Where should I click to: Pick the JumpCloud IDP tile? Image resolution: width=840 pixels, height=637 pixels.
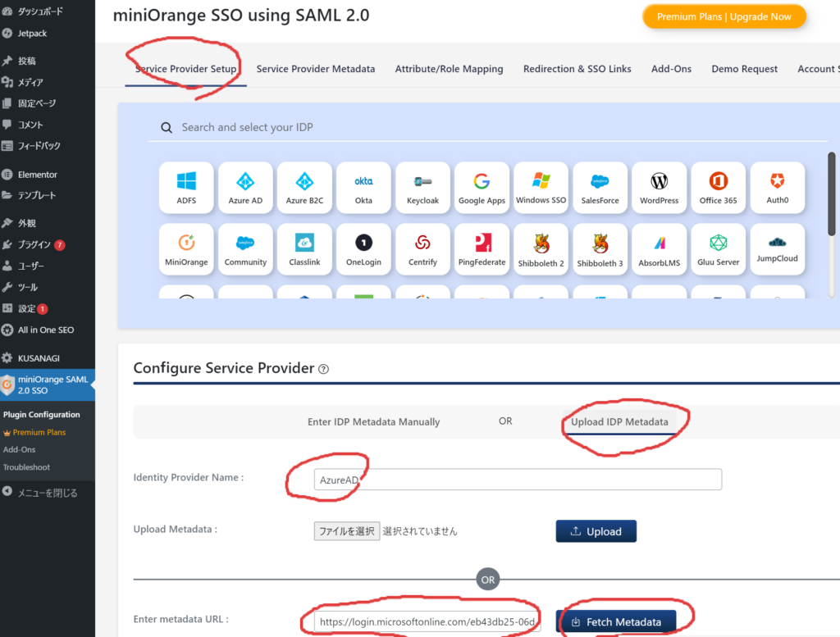778,249
